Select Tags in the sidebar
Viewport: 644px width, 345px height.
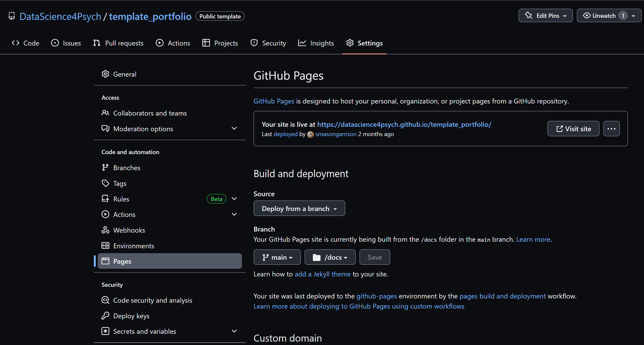(169, 183)
